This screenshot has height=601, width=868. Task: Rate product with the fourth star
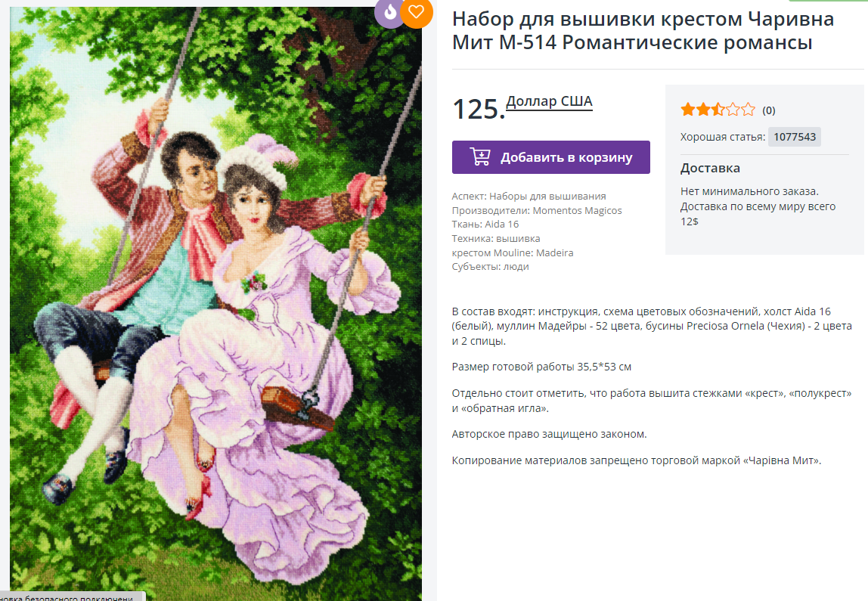pyautogui.click(x=733, y=109)
